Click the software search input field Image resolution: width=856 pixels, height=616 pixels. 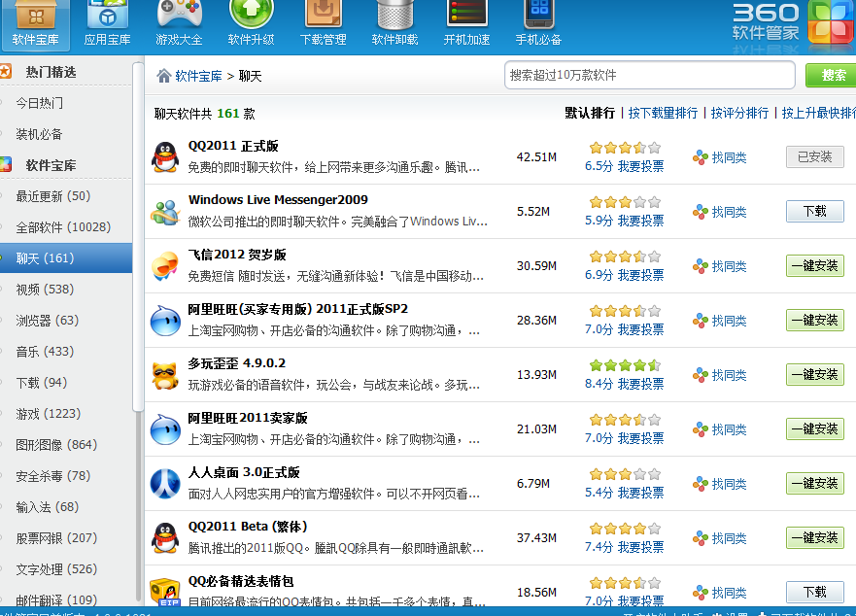pos(650,75)
